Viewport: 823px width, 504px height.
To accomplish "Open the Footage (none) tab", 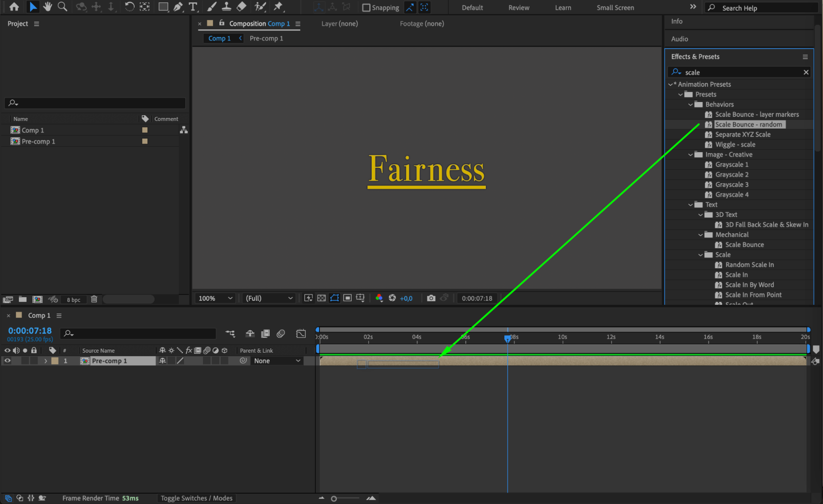I will coord(422,23).
